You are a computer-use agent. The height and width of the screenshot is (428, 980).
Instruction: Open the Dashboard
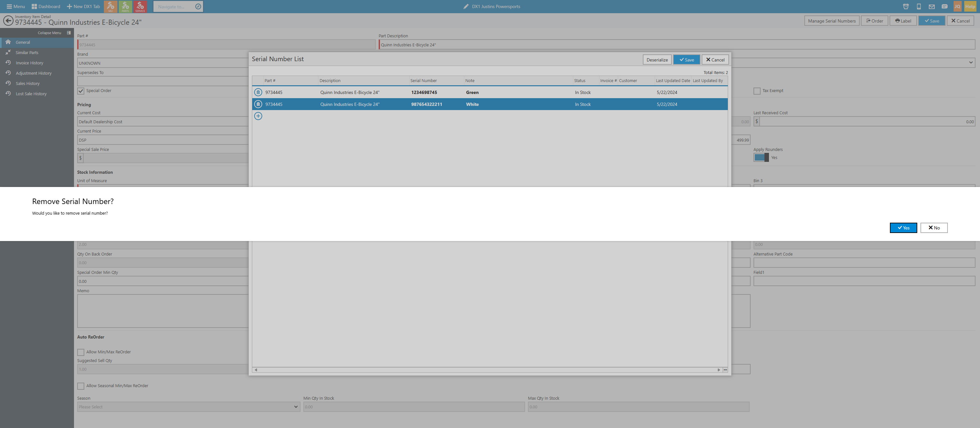click(x=46, y=6)
